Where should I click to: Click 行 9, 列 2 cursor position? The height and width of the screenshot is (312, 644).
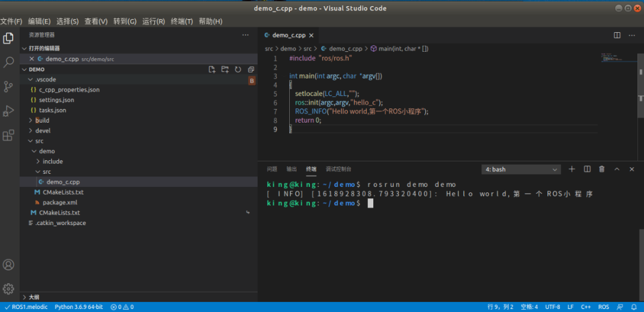point(501,307)
